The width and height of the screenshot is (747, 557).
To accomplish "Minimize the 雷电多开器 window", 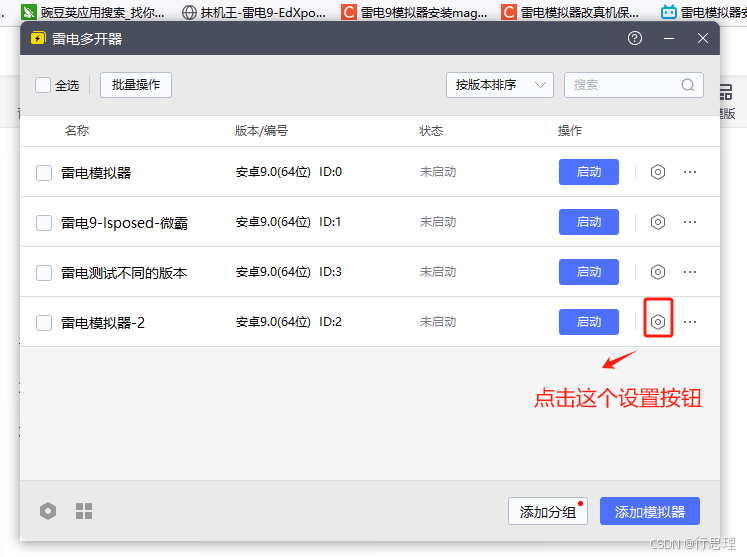I will point(669,38).
